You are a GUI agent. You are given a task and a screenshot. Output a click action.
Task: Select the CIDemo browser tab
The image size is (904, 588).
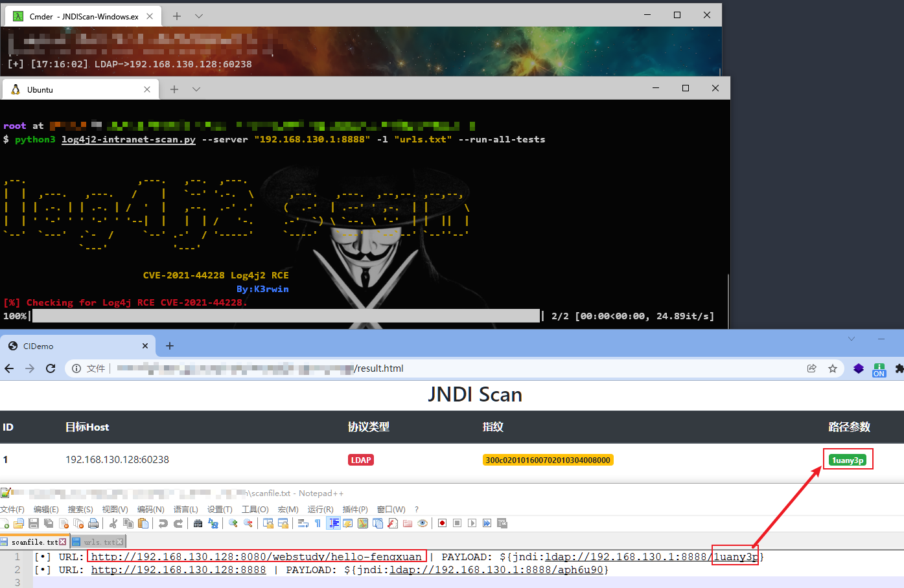[x=78, y=346]
